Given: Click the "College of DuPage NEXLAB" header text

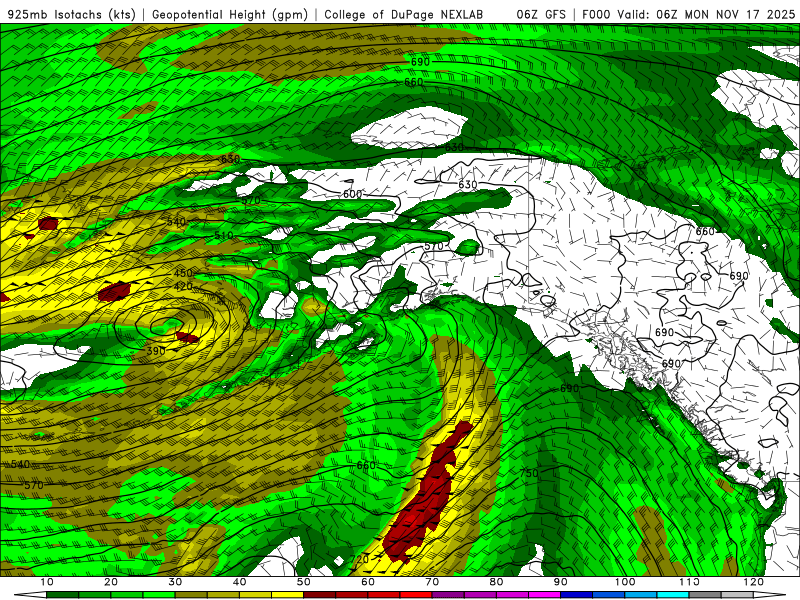Looking at the screenshot, I should 403,15.
